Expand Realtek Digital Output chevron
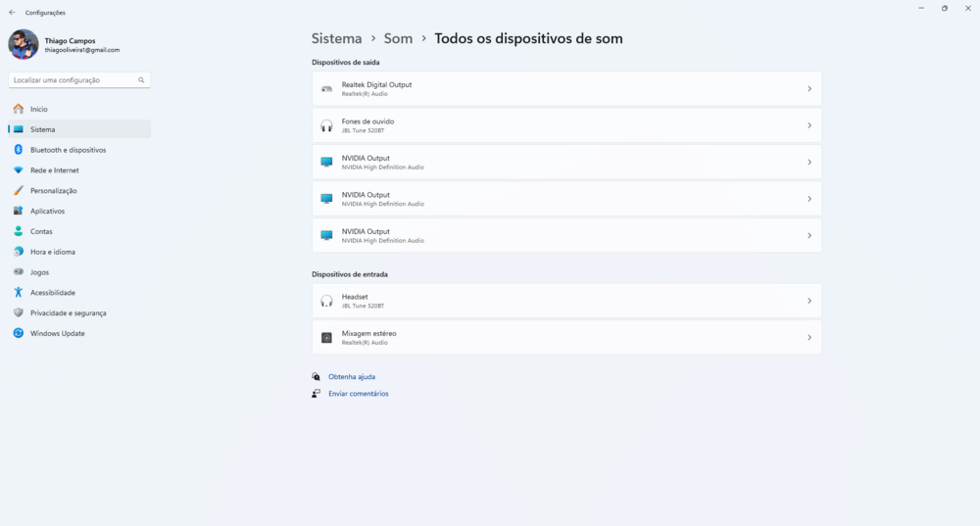 point(808,89)
